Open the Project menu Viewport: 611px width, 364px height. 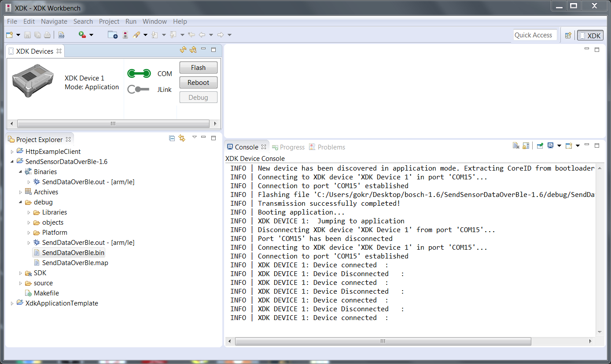click(x=109, y=21)
